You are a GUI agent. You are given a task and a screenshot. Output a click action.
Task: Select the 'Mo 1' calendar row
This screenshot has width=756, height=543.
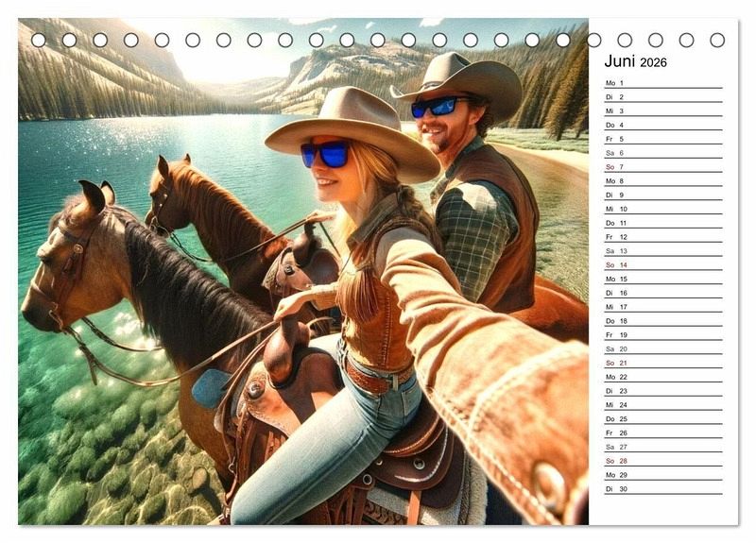pos(663,83)
